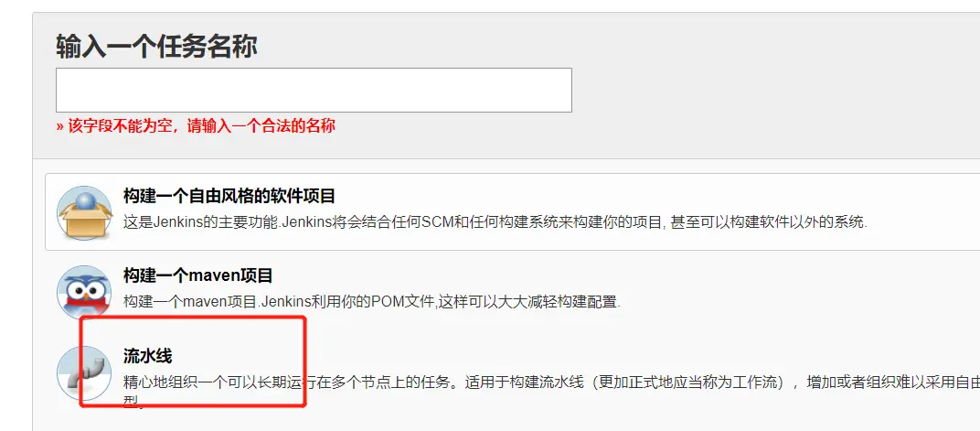This screenshot has height=431, width=980.
Task: Select the 流水线 title
Action: pyautogui.click(x=147, y=356)
